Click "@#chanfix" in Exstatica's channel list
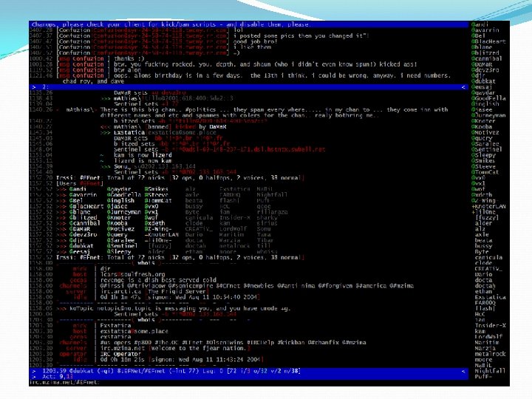Screen dimensions: 532x399 pyautogui.click(x=324, y=343)
